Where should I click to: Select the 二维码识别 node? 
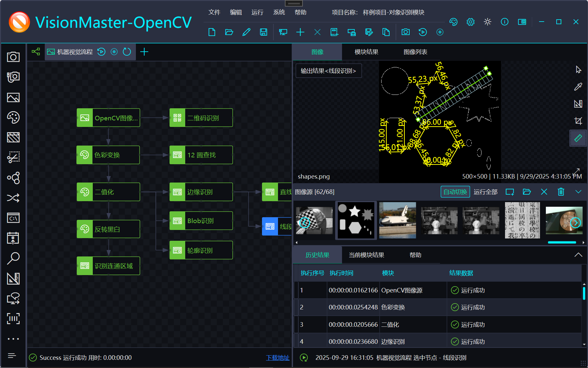(x=201, y=118)
